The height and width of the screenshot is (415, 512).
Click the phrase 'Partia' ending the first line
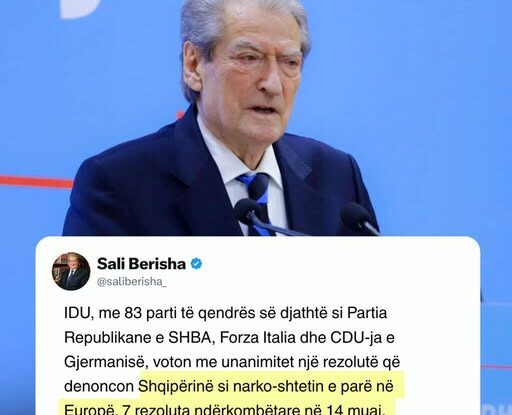pyautogui.click(x=367, y=313)
